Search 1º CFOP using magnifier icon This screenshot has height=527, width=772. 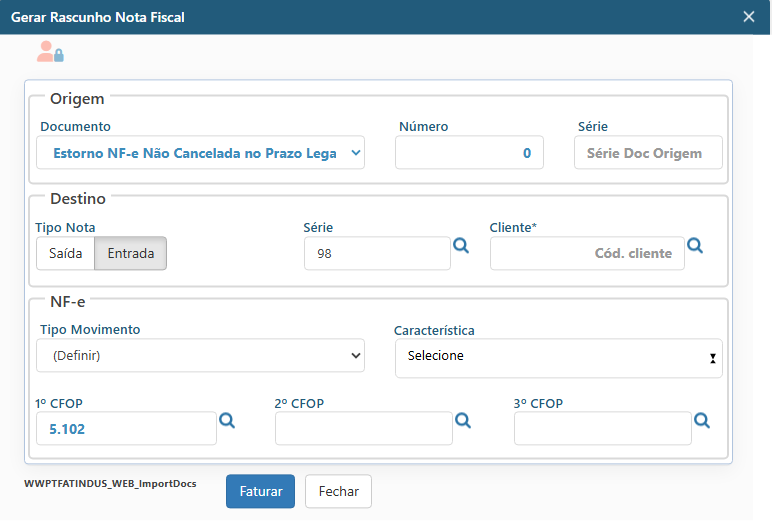click(227, 421)
